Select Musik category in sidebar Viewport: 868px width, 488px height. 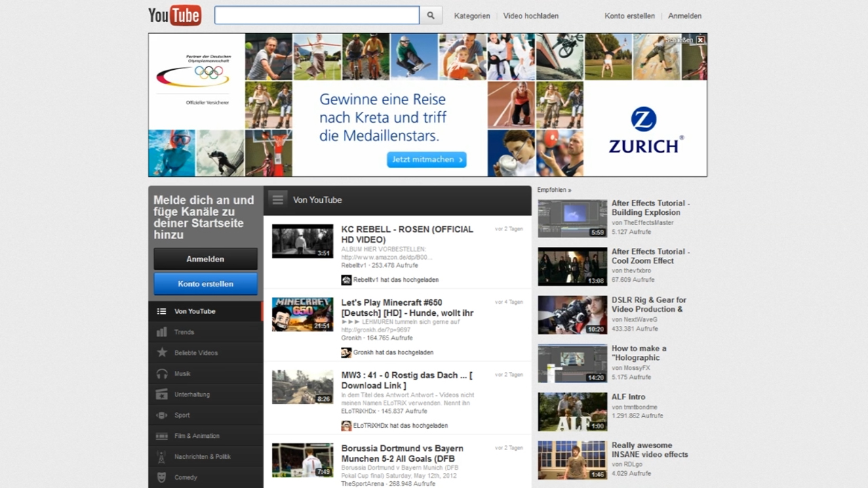(x=182, y=373)
